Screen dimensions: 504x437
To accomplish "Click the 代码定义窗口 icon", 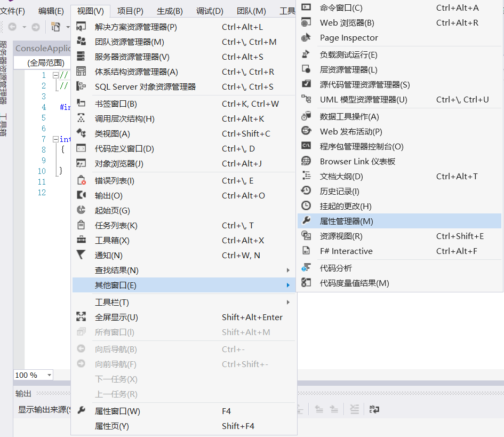I will coord(81,148).
